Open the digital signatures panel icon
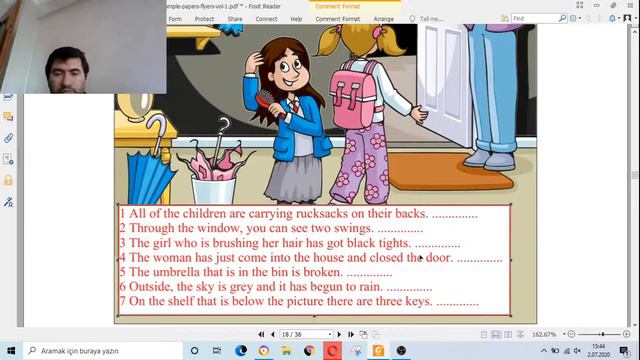Viewport: 640px width, 360px height. 8,159
